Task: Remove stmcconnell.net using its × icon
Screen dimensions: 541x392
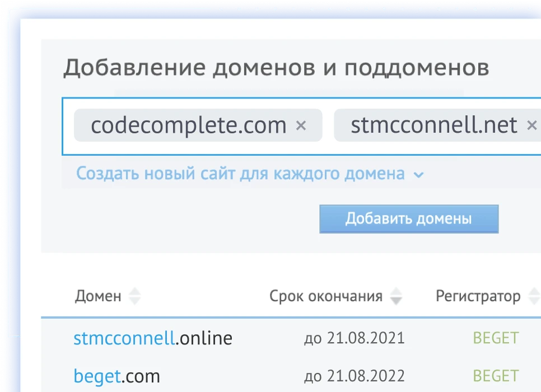Action: [531, 125]
